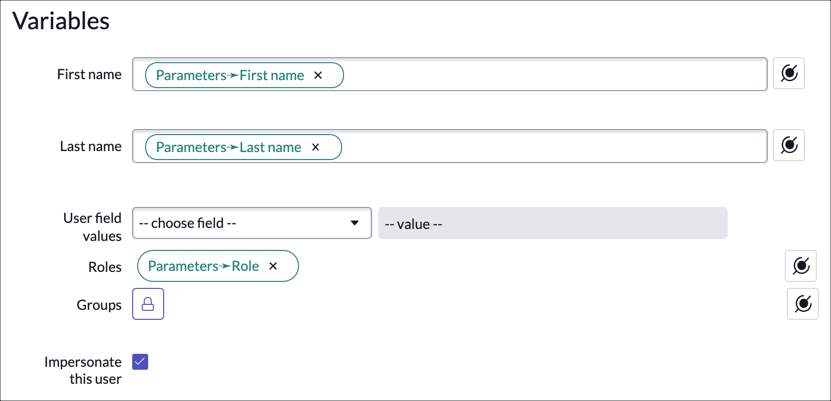Open the choose field dropdown
The height and width of the screenshot is (401, 831).
252,223
